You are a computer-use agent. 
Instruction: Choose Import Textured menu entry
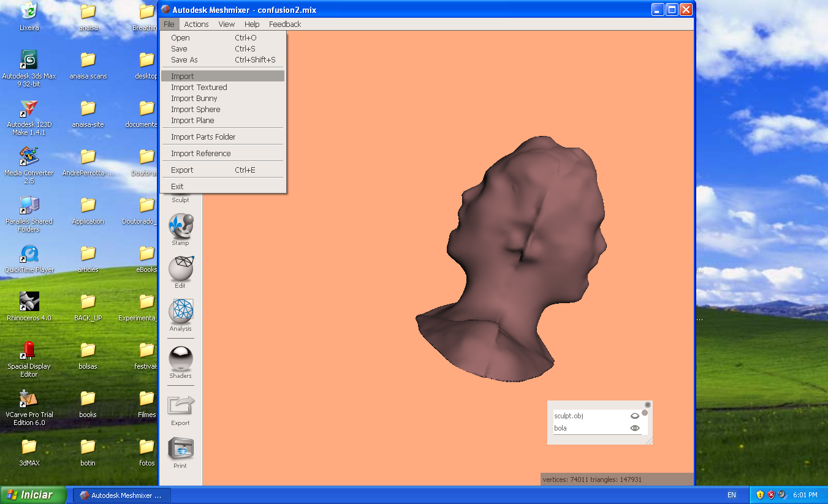coord(223,88)
